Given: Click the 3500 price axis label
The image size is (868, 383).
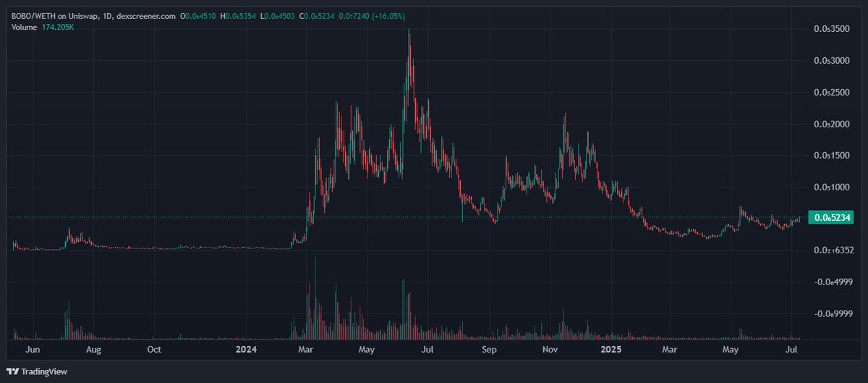Looking at the screenshot, I should coord(833,29).
